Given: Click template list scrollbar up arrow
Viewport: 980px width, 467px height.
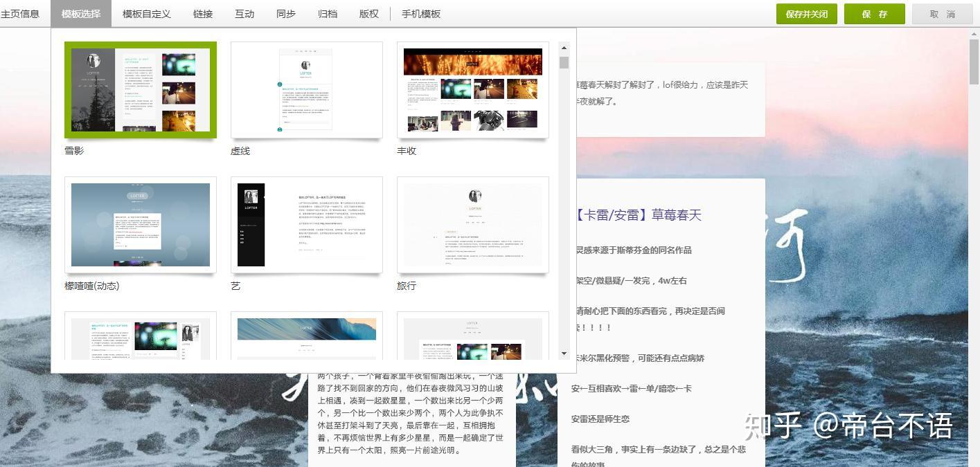Looking at the screenshot, I should pos(564,48).
